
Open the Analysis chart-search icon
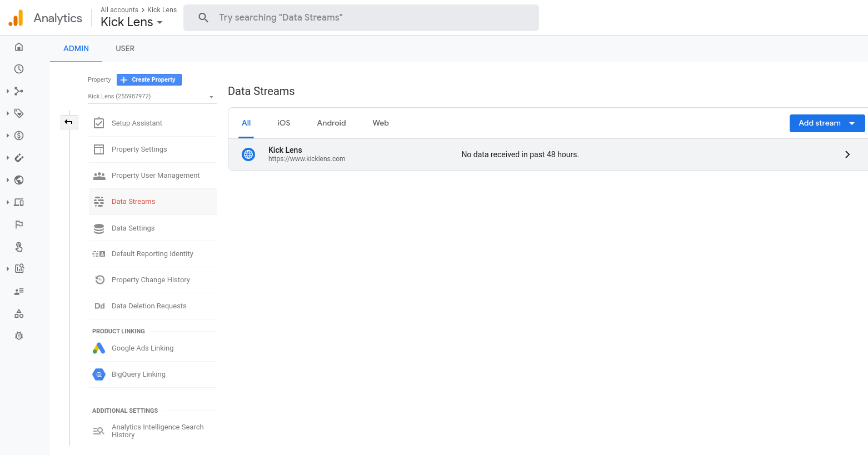[x=19, y=268]
